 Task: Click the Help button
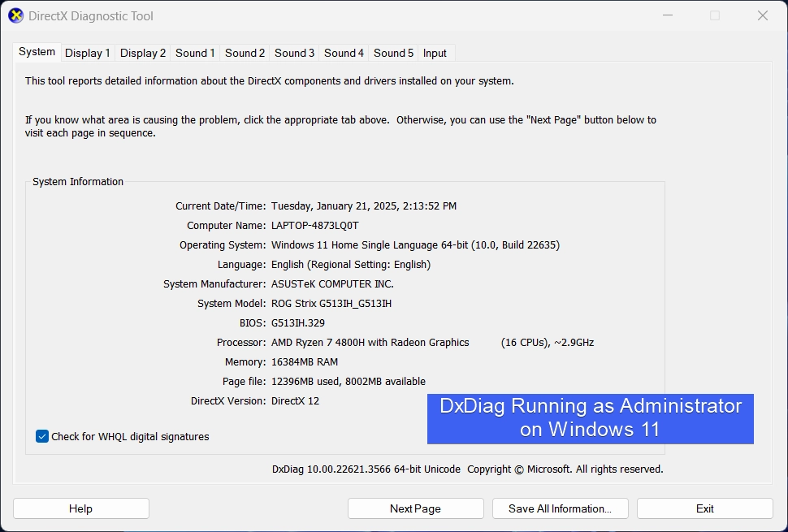(x=81, y=508)
